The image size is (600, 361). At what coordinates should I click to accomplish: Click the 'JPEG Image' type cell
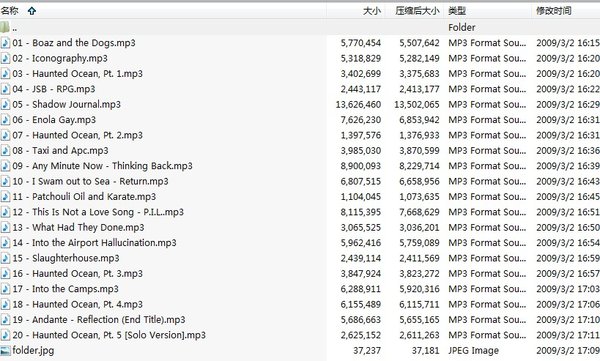[x=474, y=350]
